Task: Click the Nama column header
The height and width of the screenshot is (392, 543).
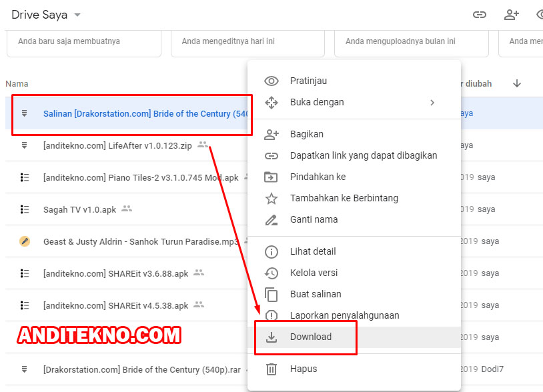Action: (17, 84)
